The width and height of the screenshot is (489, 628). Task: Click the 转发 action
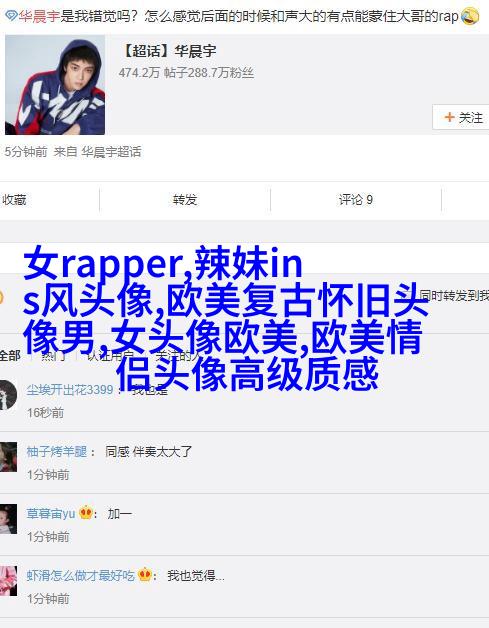(185, 199)
